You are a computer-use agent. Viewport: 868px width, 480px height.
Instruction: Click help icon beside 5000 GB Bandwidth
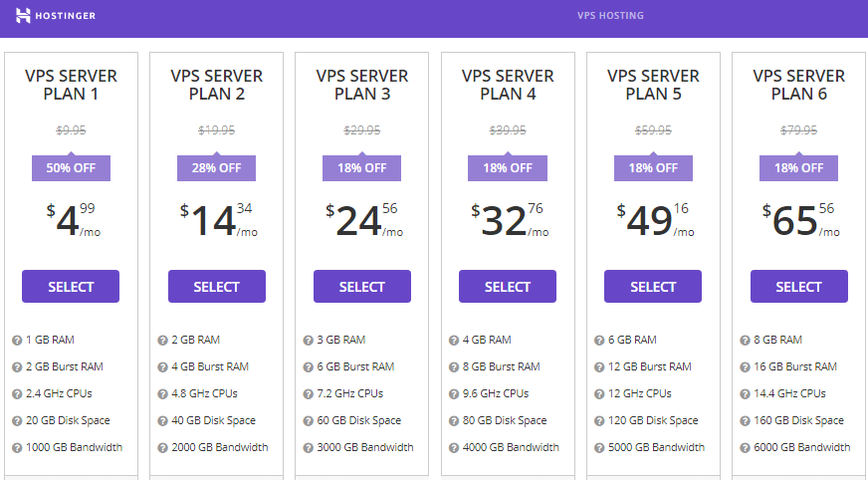click(x=599, y=448)
